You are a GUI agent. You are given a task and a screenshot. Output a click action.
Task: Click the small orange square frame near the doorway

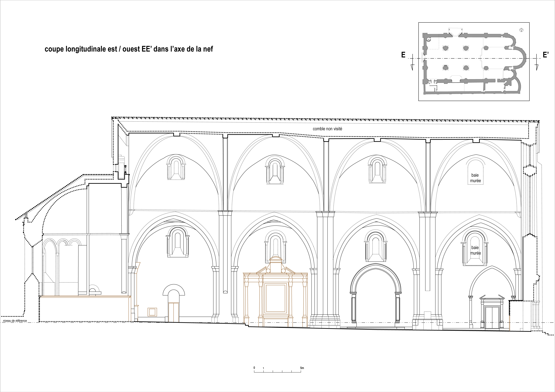point(152,312)
